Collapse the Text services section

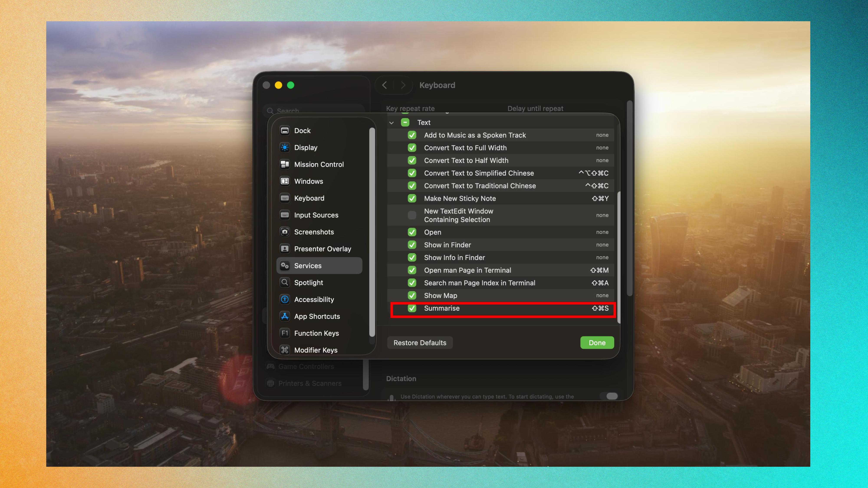[x=391, y=123]
